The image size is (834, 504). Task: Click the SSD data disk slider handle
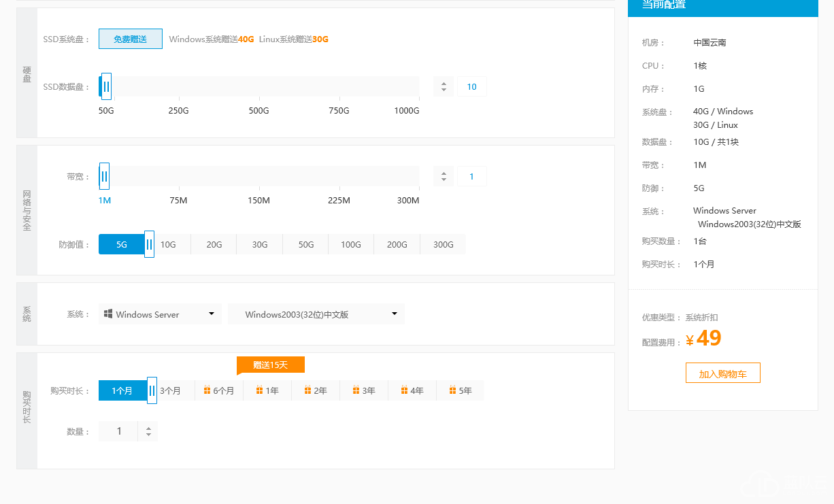[106, 87]
